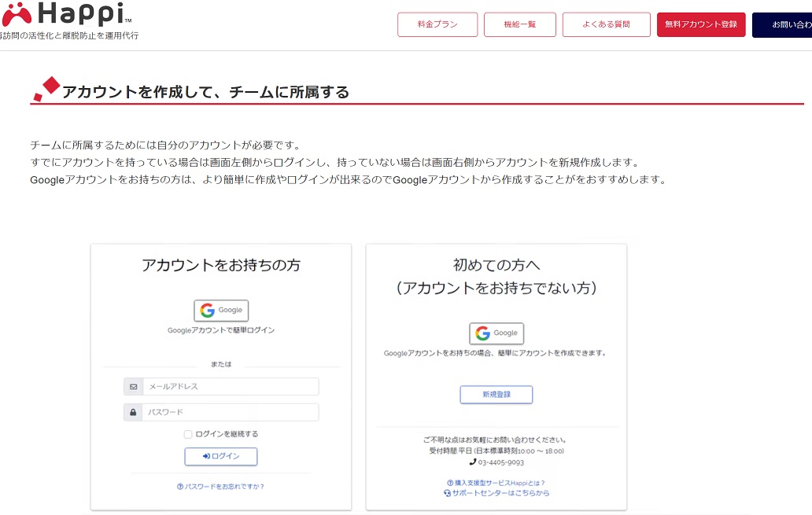The image size is (812, 515).
Task: Click the ご不明な点はお気軽にお問い合わせください text
Action: click(x=496, y=440)
